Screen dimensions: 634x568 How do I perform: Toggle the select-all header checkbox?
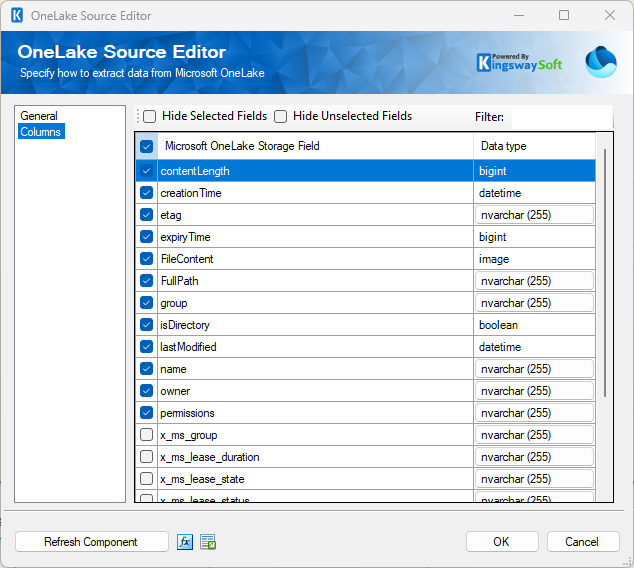click(x=146, y=146)
